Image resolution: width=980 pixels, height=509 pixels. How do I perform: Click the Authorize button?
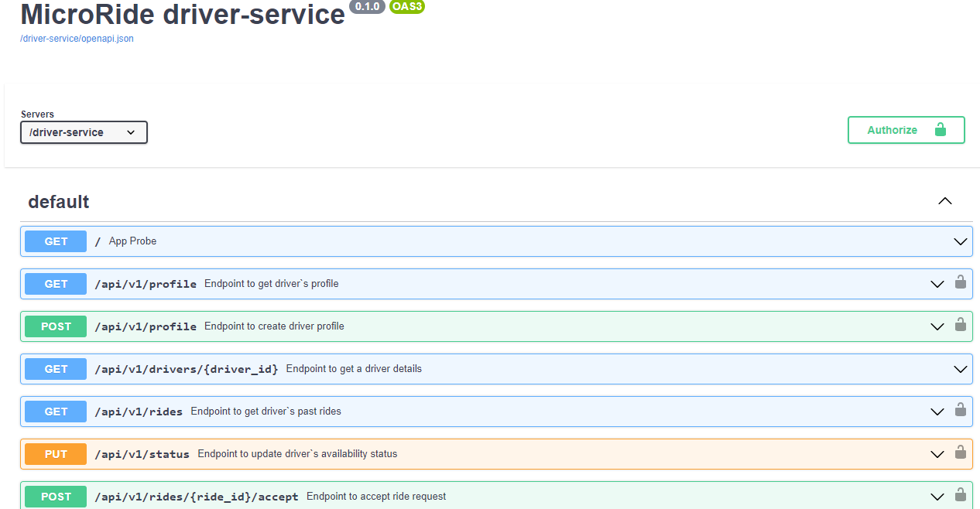coord(906,130)
